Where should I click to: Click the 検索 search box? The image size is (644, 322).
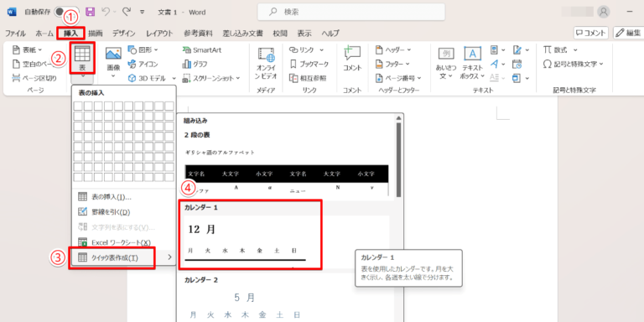click(x=351, y=12)
